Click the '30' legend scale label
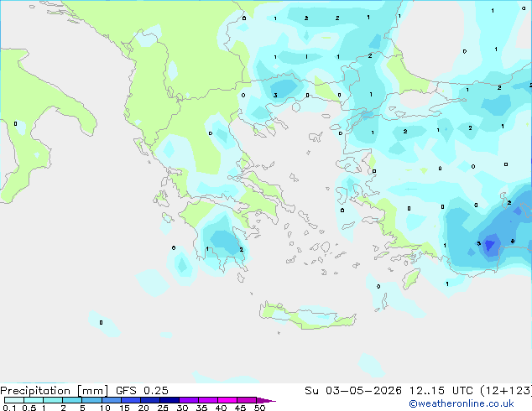 (182, 408)
